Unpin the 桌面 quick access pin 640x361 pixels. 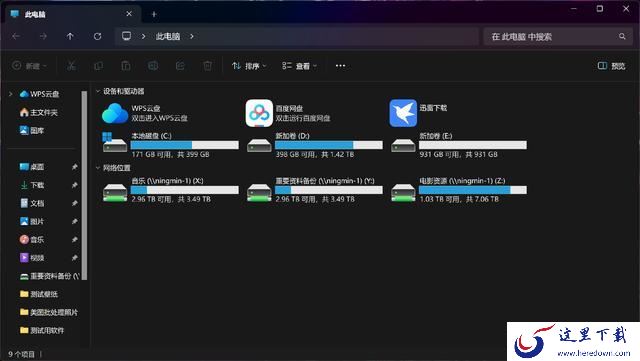pyautogui.click(x=74, y=167)
